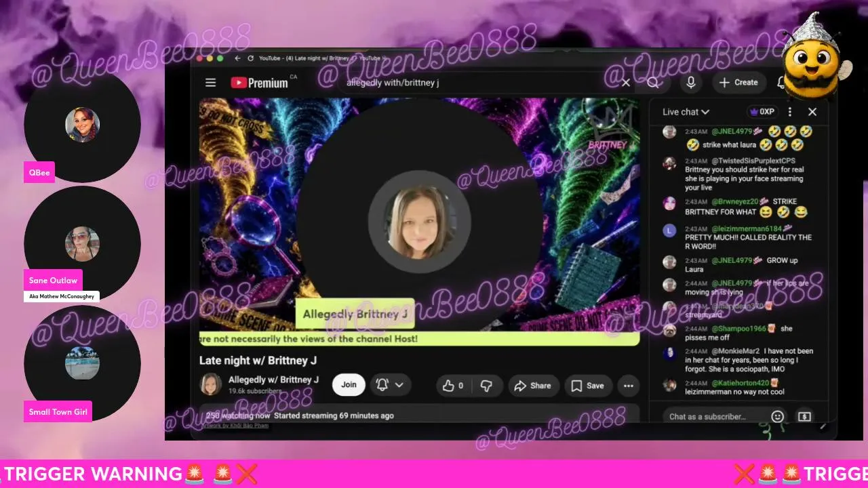
Task: Join the Allegedly w/ Brittney J channel
Action: (x=349, y=385)
